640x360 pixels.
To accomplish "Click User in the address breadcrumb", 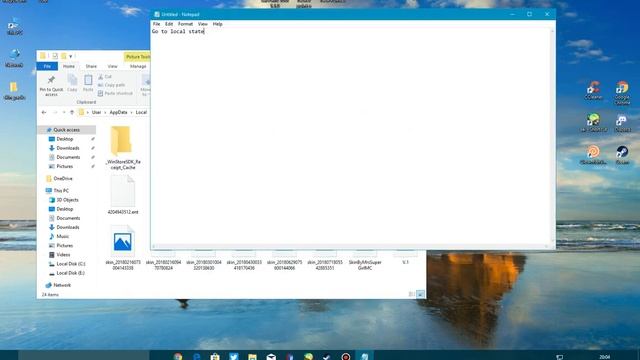I will (96, 112).
